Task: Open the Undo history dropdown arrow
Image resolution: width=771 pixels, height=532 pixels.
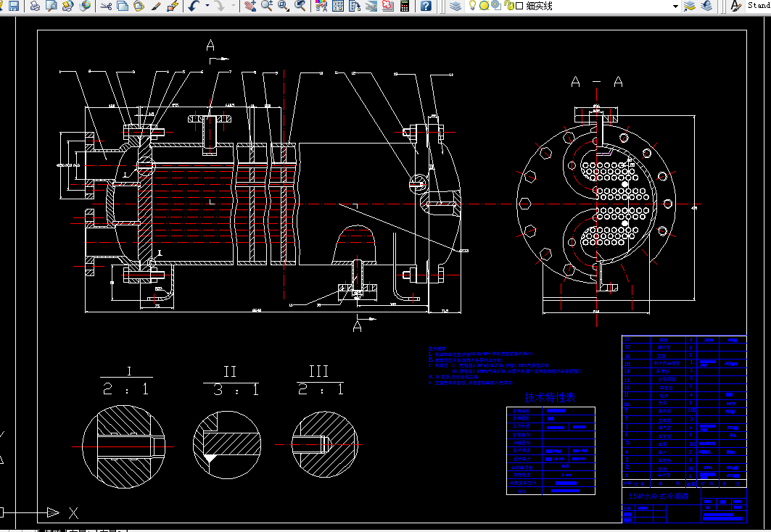Action: (x=207, y=6)
